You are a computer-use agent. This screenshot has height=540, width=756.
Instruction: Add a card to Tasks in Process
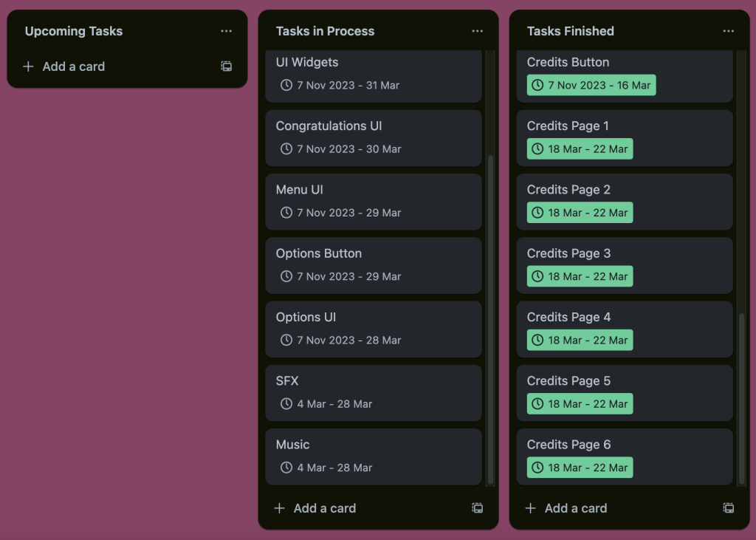click(324, 508)
